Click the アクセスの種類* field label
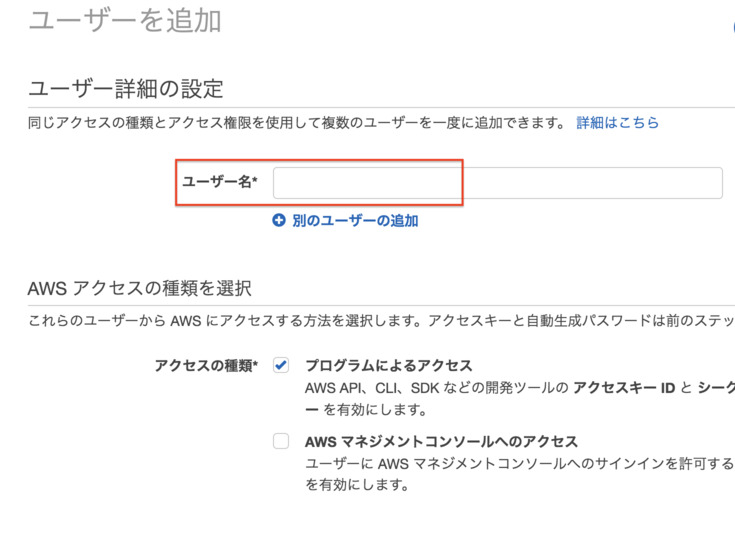The image size is (735, 534). click(x=206, y=366)
